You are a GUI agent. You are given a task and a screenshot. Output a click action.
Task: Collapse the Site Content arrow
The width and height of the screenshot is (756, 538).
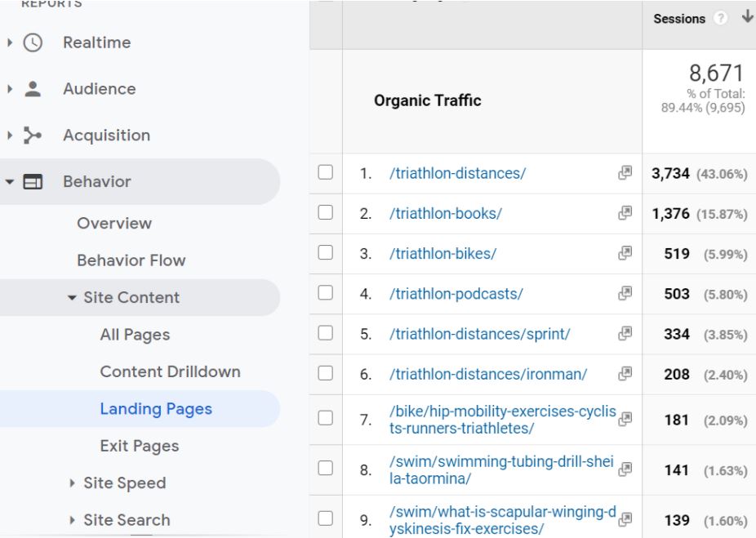coord(72,298)
